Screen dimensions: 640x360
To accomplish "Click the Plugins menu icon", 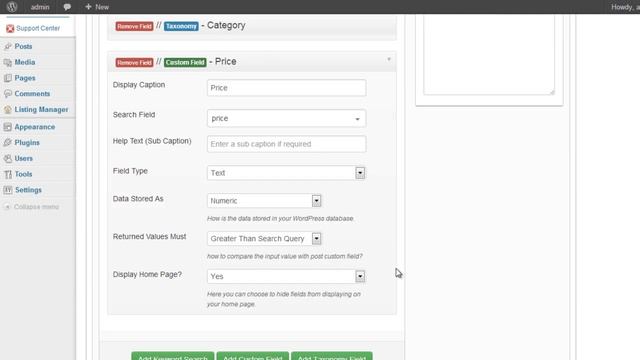I will pyautogui.click(x=8, y=143).
